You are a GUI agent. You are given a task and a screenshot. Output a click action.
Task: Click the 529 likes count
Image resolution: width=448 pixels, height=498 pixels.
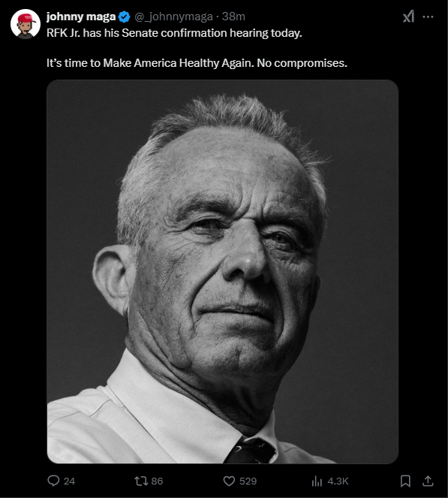[248, 481]
